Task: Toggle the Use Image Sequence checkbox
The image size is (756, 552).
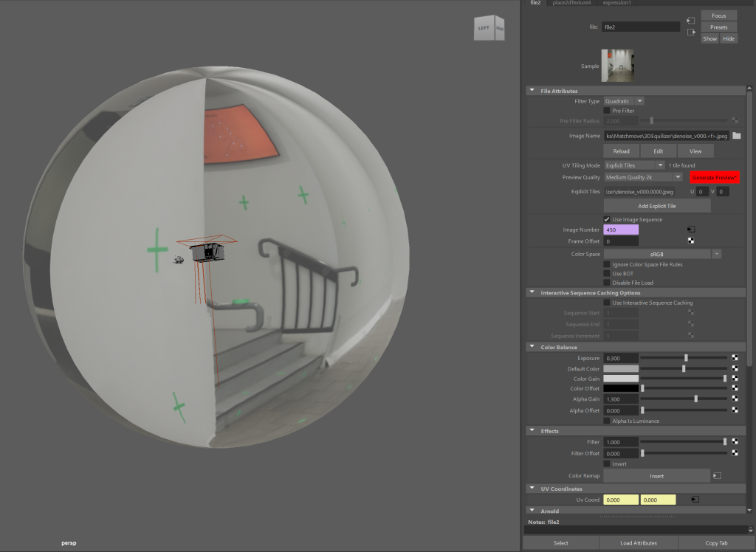Action: [x=608, y=219]
